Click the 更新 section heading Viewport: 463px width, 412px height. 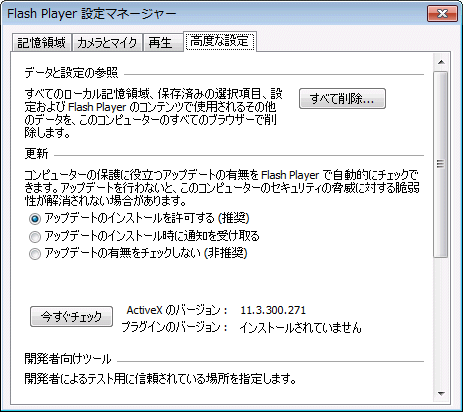36,154
